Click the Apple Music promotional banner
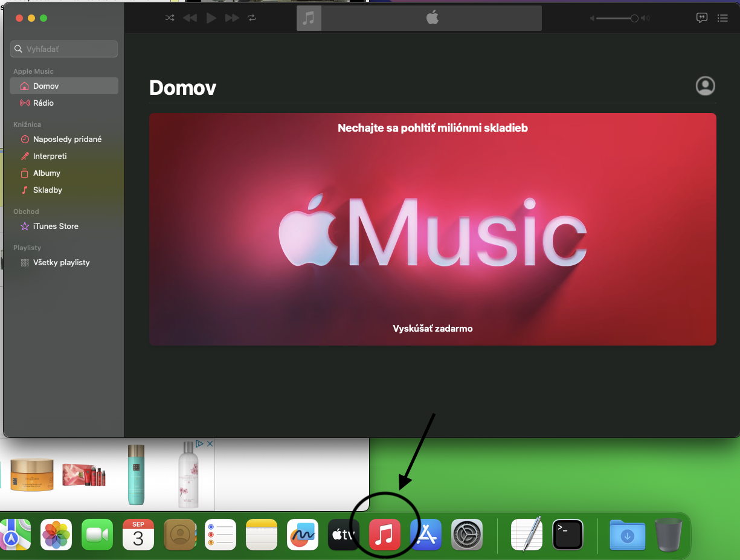 point(433,229)
